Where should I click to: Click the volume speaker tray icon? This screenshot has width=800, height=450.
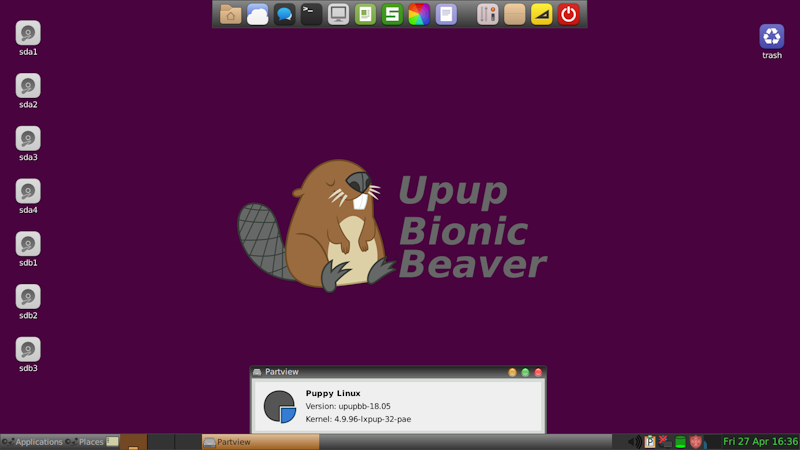634,442
